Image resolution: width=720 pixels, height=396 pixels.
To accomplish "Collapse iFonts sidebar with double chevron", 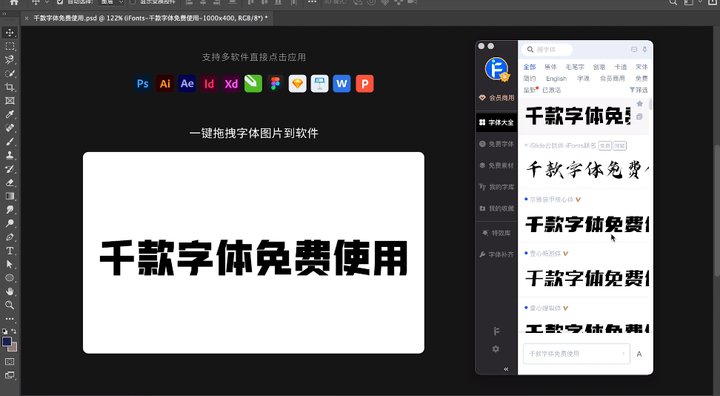I will point(506,369).
